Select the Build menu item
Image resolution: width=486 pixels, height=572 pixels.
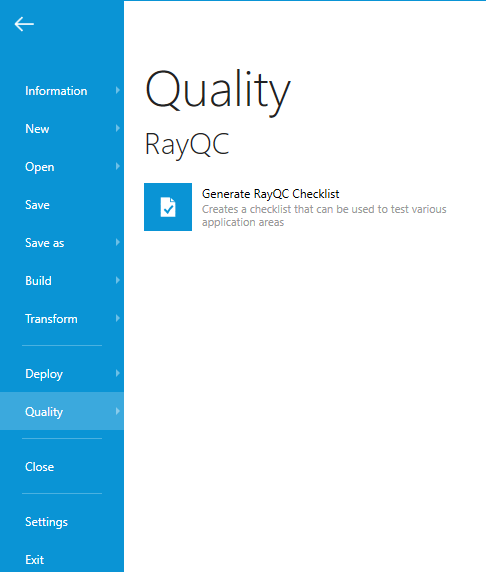click(62, 281)
